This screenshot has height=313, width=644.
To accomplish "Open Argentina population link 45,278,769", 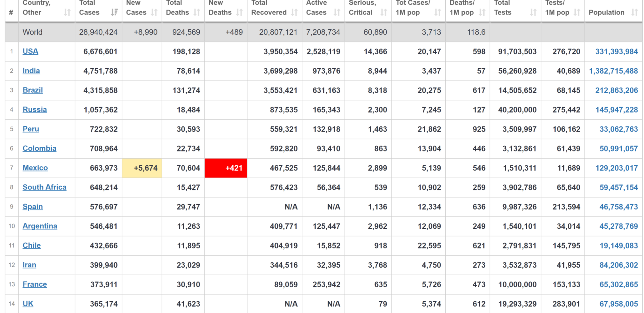I will [x=619, y=226].
